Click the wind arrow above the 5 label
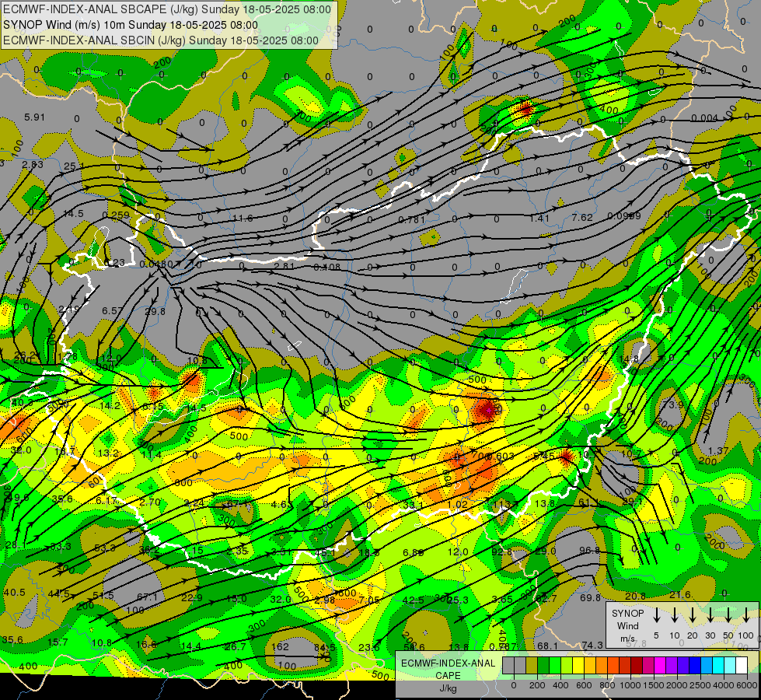Screen dimensions: 761x700 tap(657, 615)
